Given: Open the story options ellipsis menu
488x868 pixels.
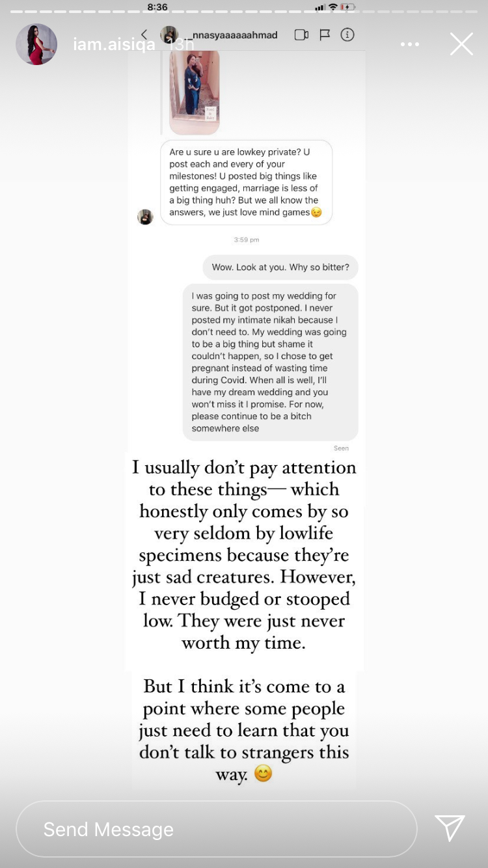Looking at the screenshot, I should point(410,44).
